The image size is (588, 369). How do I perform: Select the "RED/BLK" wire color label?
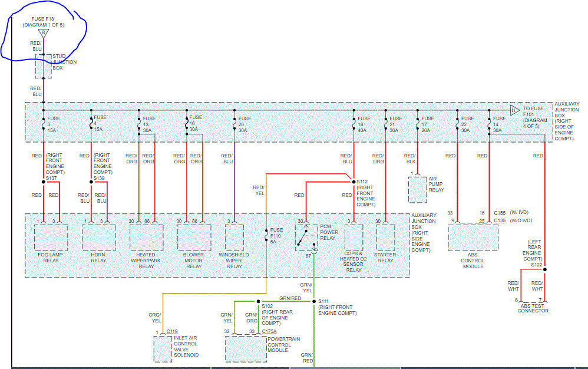410,159
